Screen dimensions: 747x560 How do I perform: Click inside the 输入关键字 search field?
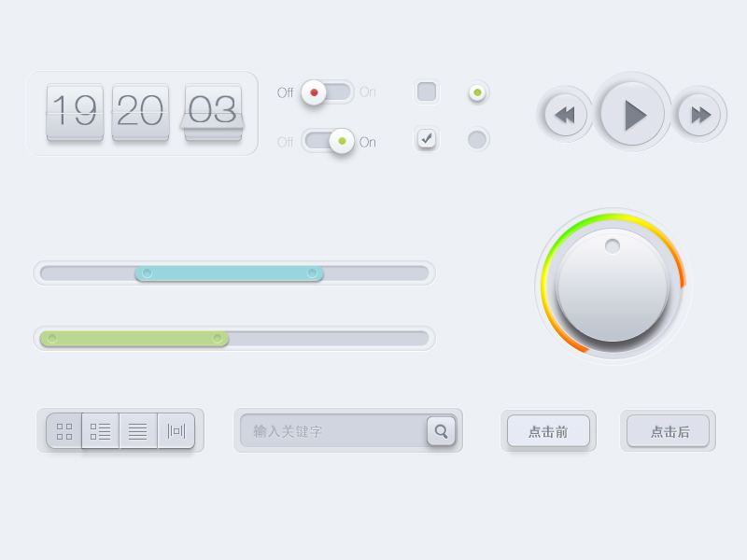coord(334,431)
